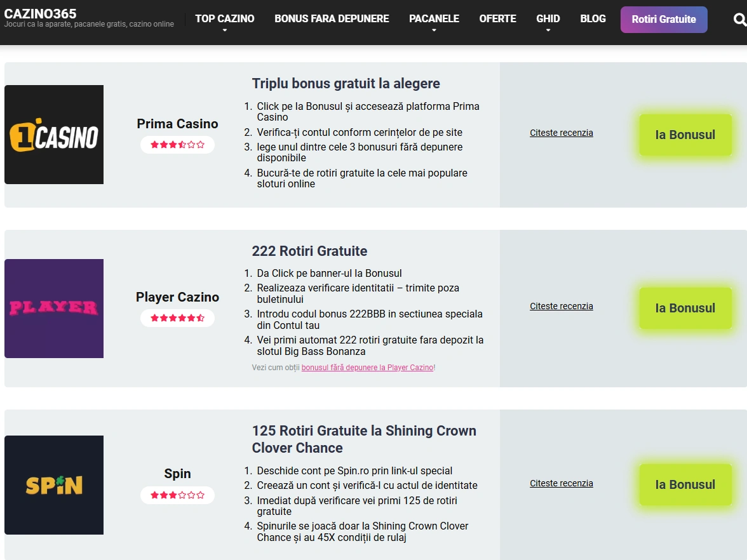Click the site tagline 'Jocuri ca la aparate'

tap(89, 24)
